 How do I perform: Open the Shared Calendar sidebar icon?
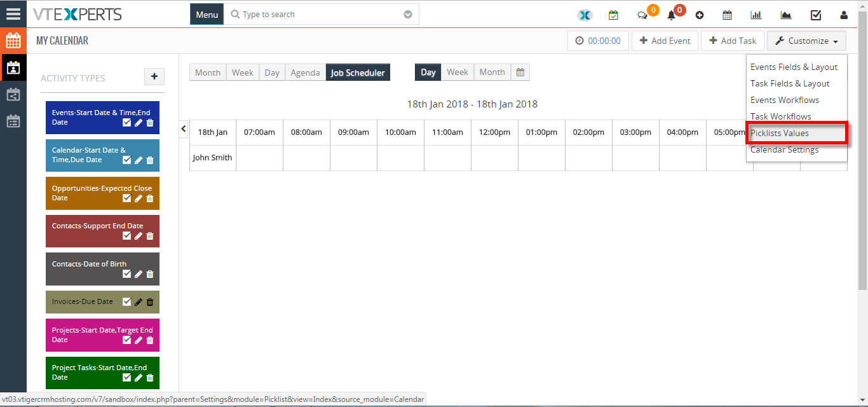click(13, 95)
